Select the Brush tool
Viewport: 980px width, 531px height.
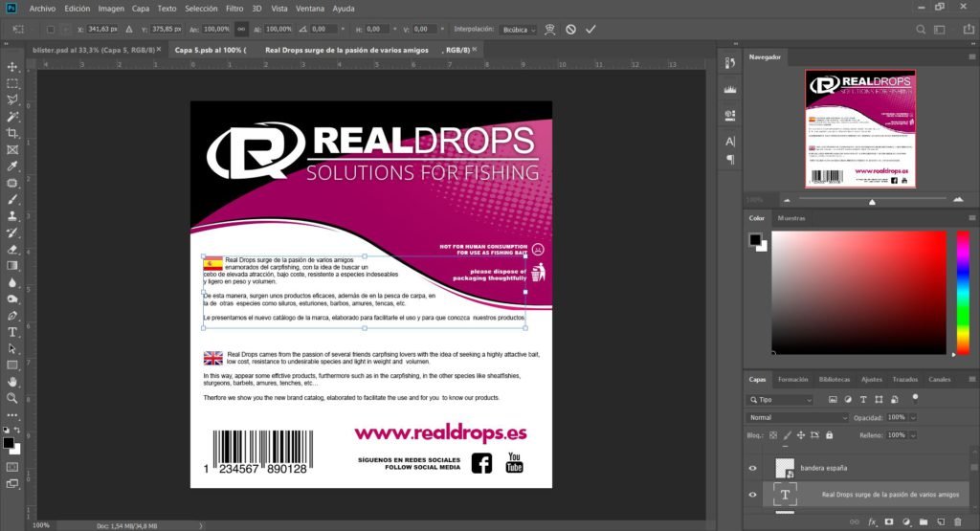(11, 199)
